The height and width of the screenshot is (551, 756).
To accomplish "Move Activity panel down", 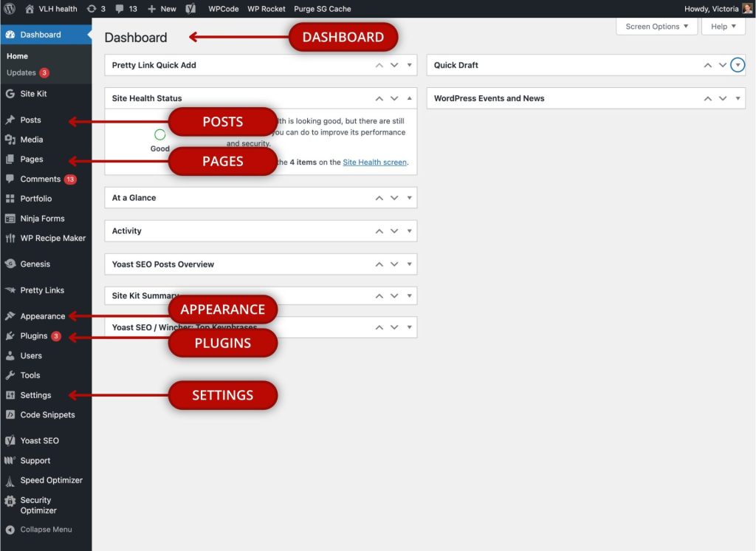I will (x=394, y=230).
